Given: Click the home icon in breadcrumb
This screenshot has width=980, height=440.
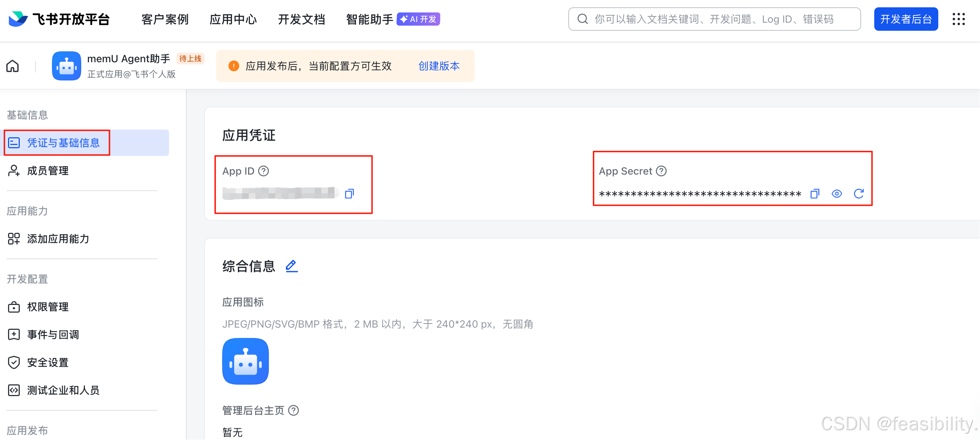Looking at the screenshot, I should (12, 66).
